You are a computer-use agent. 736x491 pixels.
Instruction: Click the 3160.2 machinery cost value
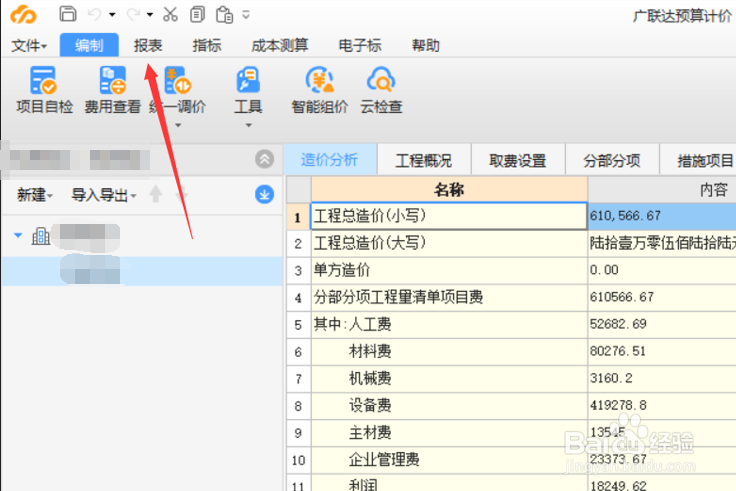pos(662,379)
